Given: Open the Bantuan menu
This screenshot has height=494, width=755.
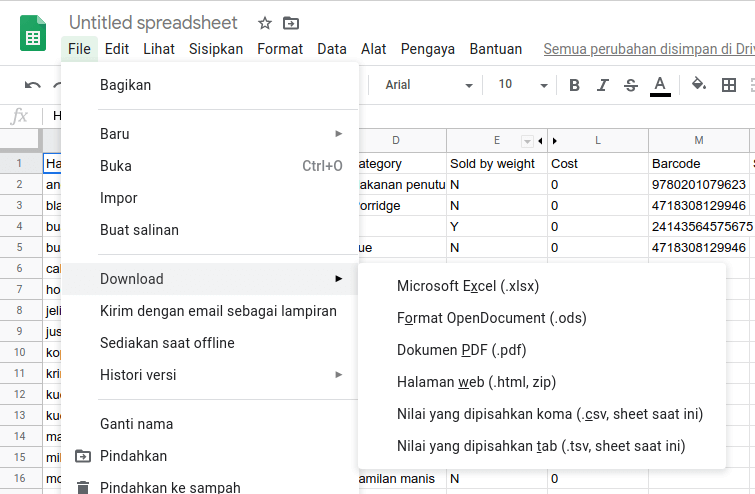Looking at the screenshot, I should pyautogui.click(x=496, y=49).
